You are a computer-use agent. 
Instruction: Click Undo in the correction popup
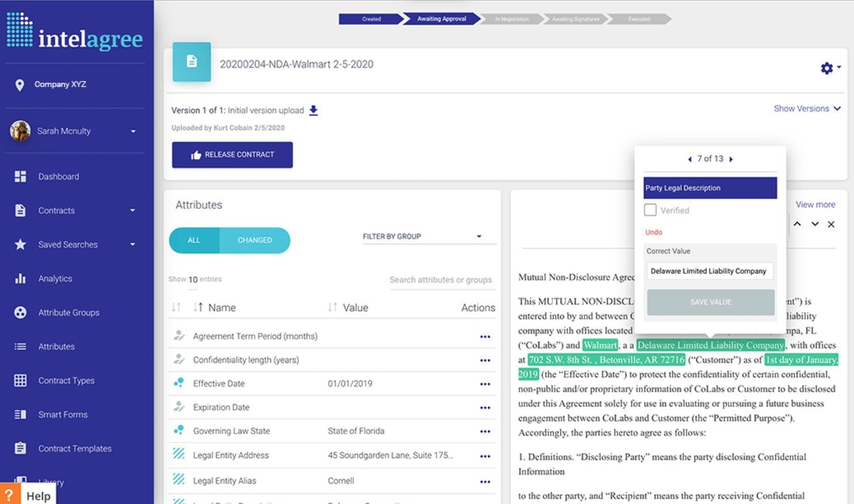pyautogui.click(x=653, y=232)
